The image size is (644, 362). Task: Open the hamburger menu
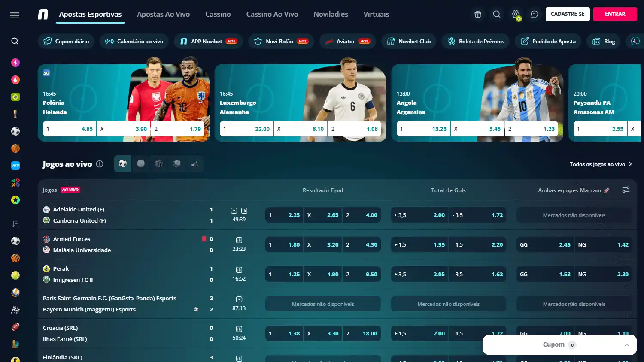coord(15,15)
